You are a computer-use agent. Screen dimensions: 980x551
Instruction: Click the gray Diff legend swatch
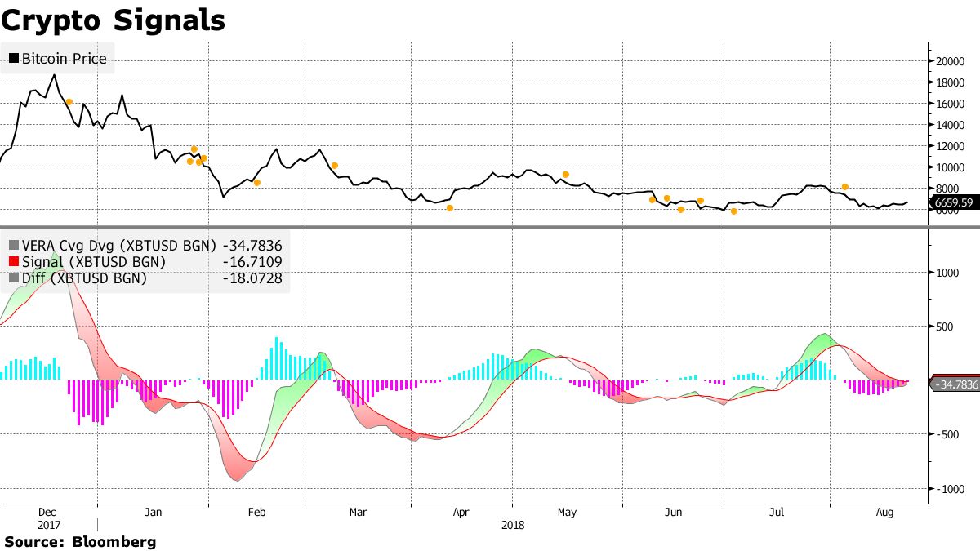(x=13, y=278)
